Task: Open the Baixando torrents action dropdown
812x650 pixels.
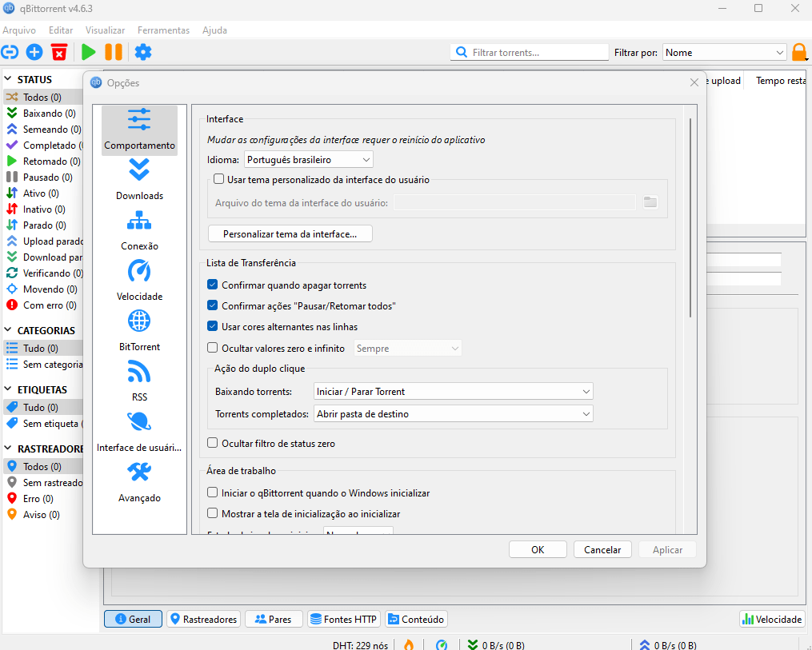Action: 453,392
